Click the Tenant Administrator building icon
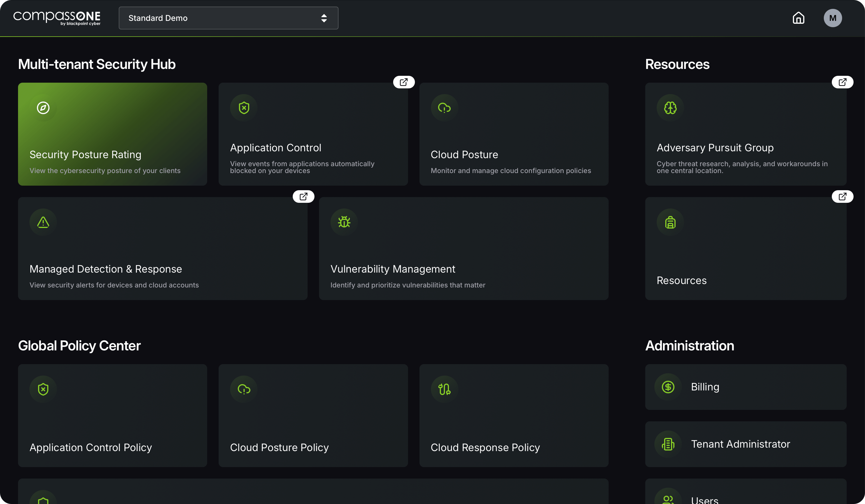 coord(668,444)
